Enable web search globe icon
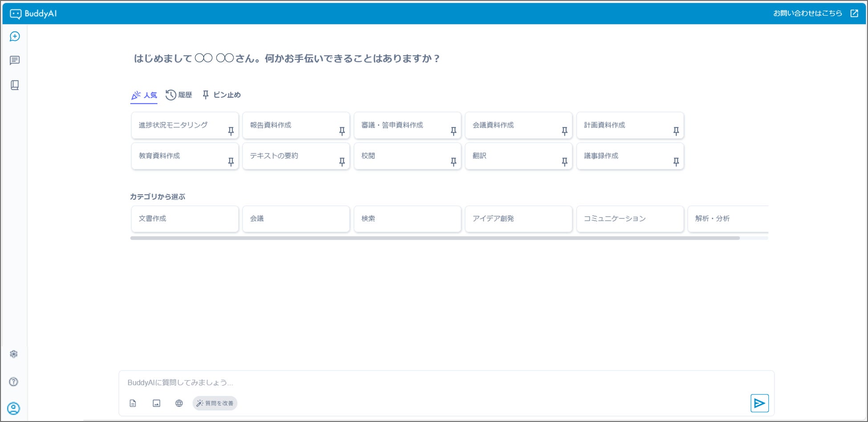868x422 pixels. coord(179,403)
